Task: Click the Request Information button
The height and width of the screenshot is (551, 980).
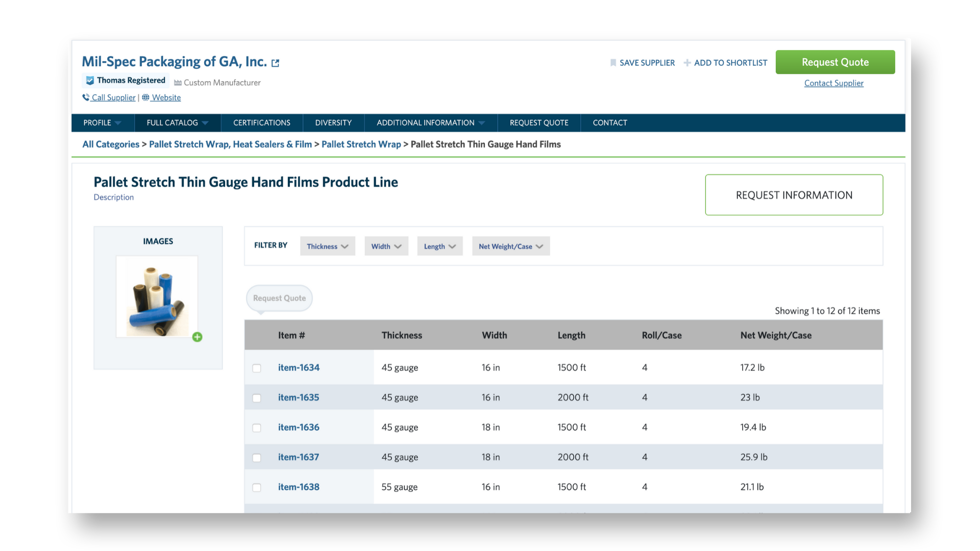Action: tap(794, 195)
